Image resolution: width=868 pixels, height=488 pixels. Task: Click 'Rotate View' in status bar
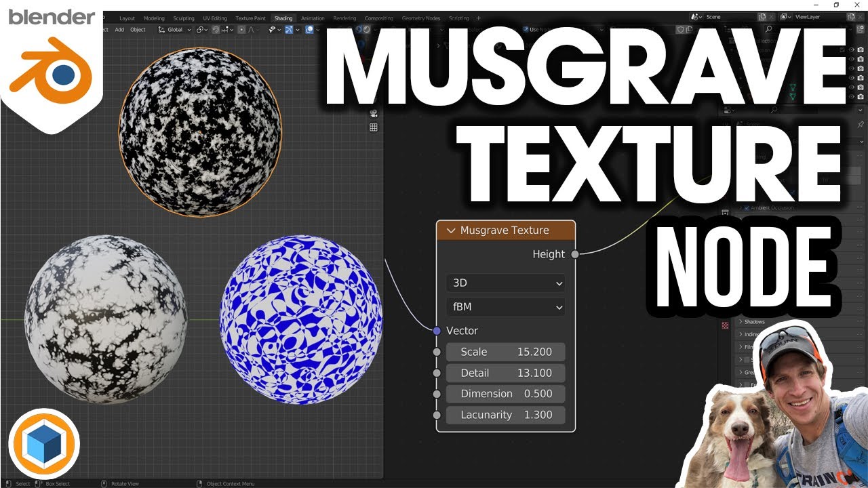click(x=124, y=484)
